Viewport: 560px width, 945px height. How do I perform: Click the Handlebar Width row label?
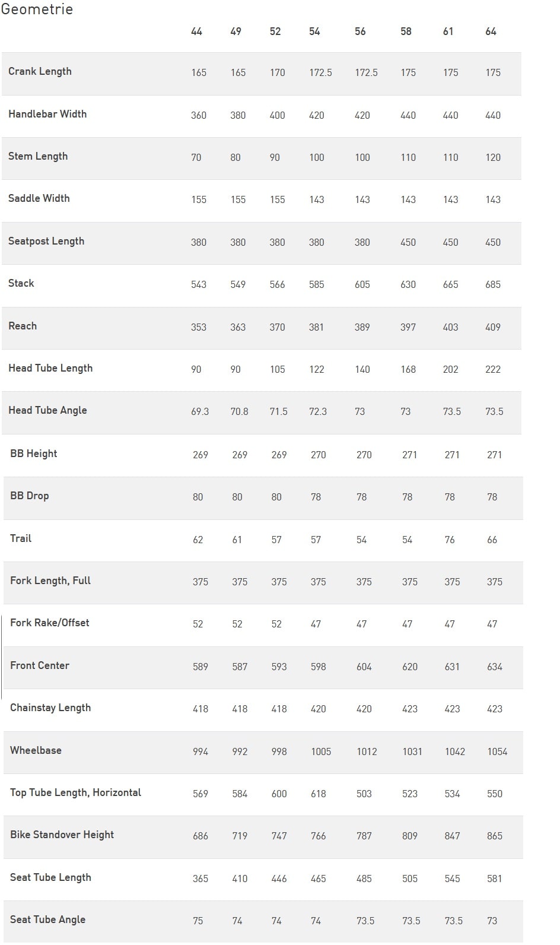click(47, 114)
